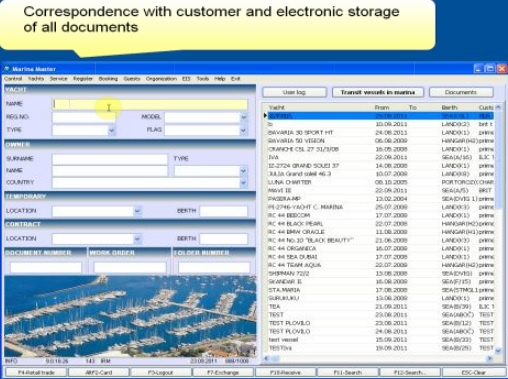The image size is (508, 379).
Task: Click the F11-Search button
Action: (x=348, y=372)
